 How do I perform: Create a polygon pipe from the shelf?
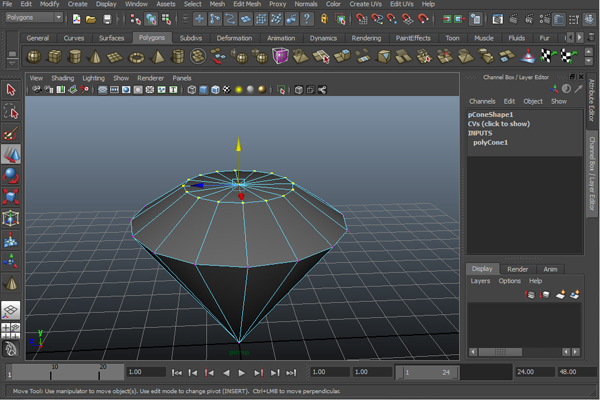click(x=178, y=57)
